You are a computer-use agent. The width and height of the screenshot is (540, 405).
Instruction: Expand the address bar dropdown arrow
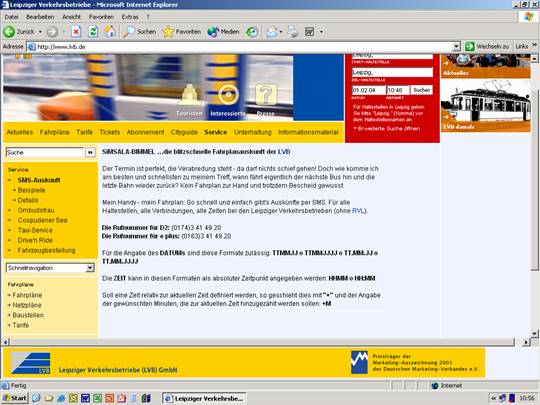pyautogui.click(x=456, y=46)
